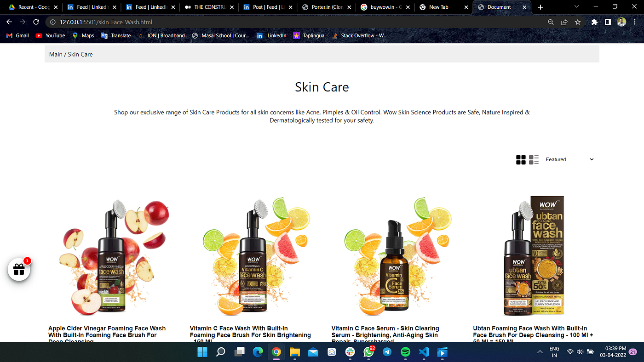Viewport: 644px width, 362px height.
Task: Open Apple Cider Vinegar Foaming Face Wash title
Action: [107, 334]
